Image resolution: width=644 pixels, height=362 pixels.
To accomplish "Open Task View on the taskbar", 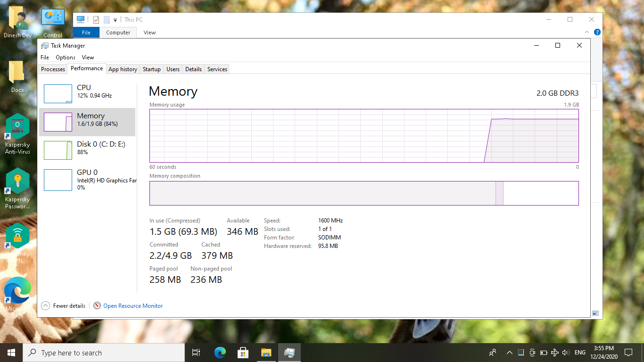I will (196, 353).
